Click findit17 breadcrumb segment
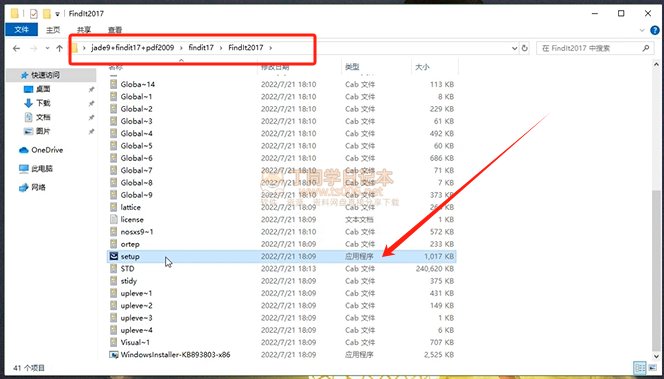This screenshot has height=379, width=664. point(201,47)
